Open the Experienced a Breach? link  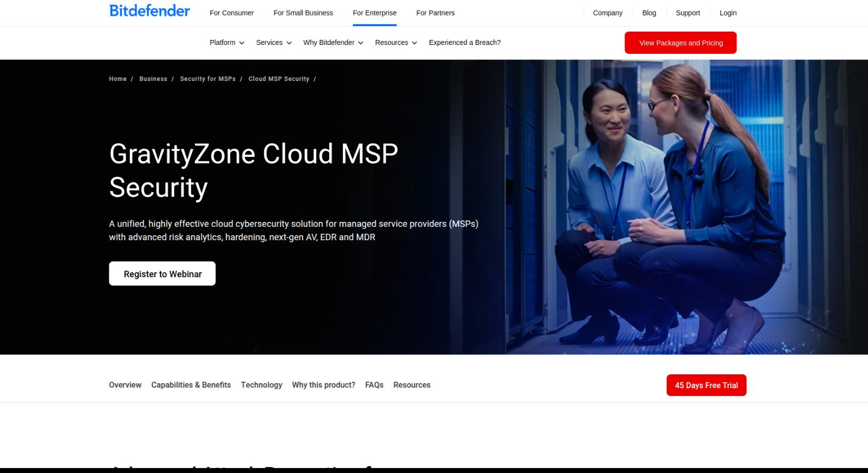pos(464,42)
